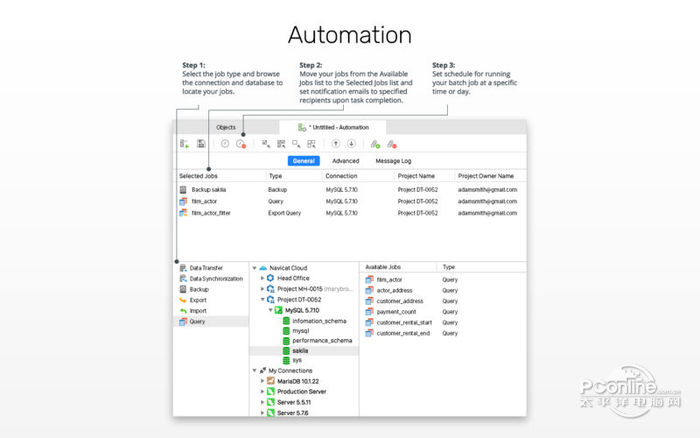Collapse the Navicat Cloud tree node

click(x=254, y=268)
